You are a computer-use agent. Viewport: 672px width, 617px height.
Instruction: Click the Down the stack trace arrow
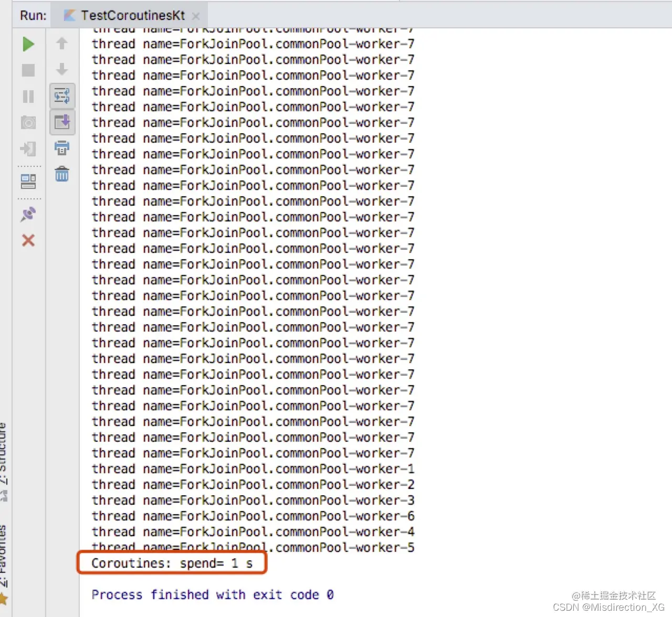point(62,69)
